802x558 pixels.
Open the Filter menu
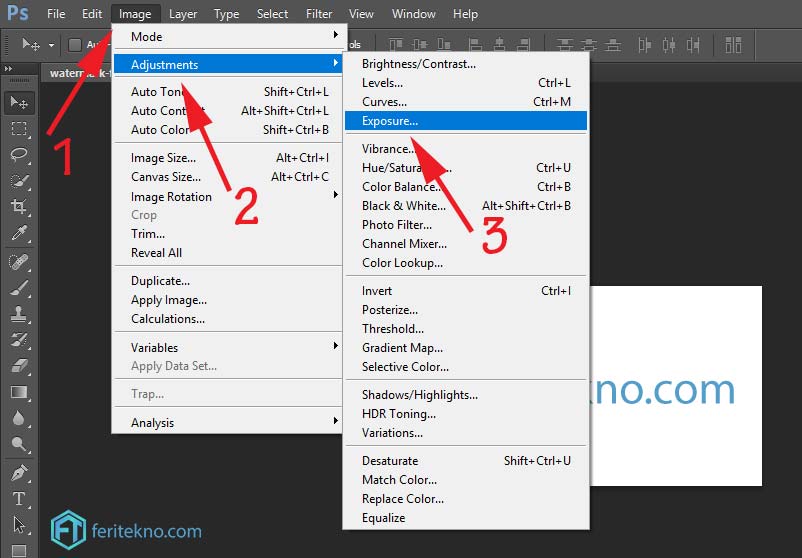tap(319, 14)
